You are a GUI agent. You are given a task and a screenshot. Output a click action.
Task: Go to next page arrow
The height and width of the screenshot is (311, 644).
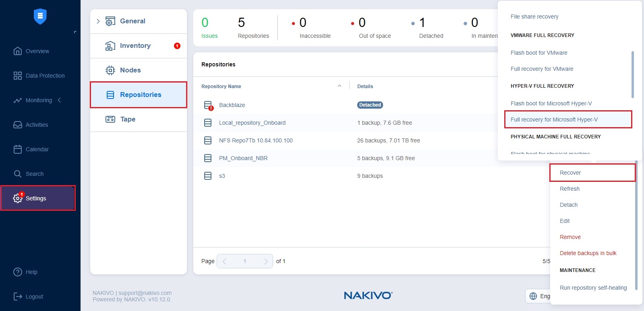[265, 261]
